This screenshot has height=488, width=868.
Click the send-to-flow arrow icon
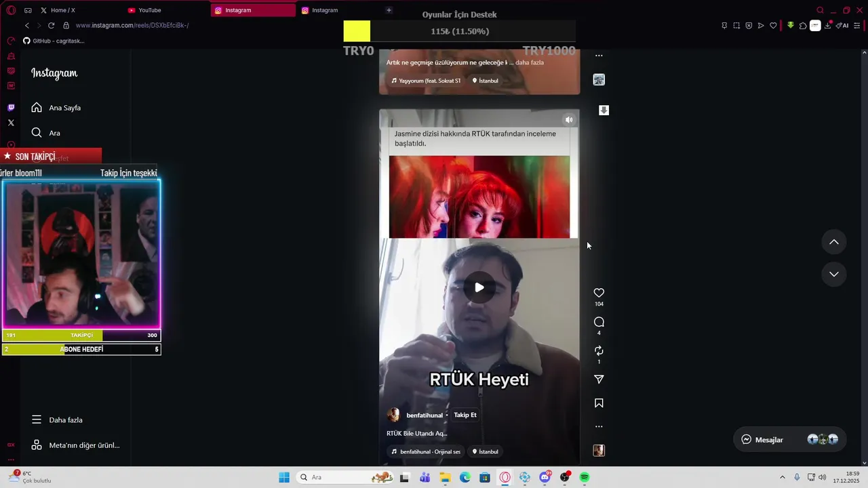click(x=761, y=26)
